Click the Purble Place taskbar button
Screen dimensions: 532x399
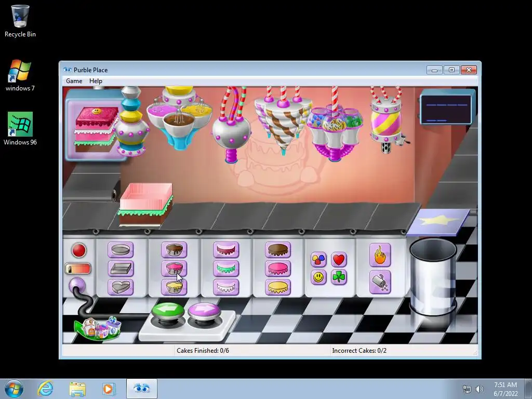(142, 389)
